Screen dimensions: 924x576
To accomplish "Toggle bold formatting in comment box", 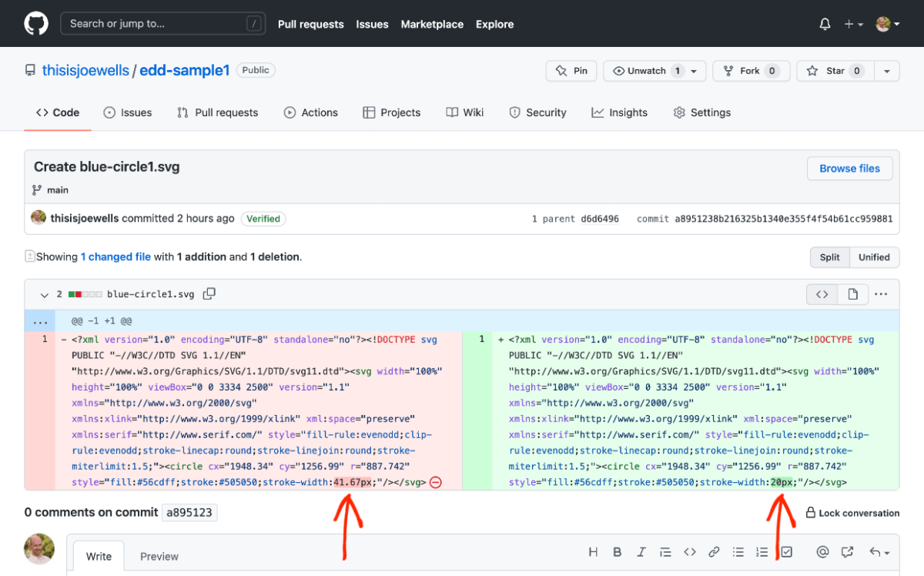I will click(x=617, y=551).
